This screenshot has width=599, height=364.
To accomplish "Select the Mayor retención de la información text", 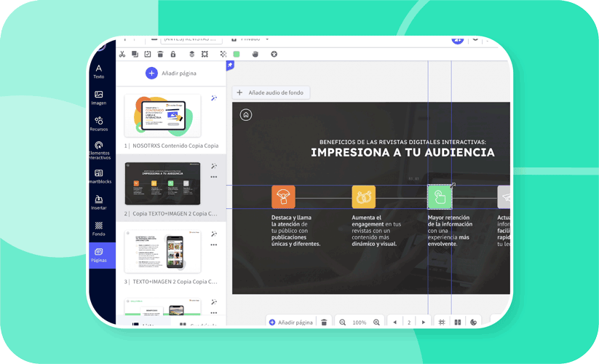I will pos(450,231).
